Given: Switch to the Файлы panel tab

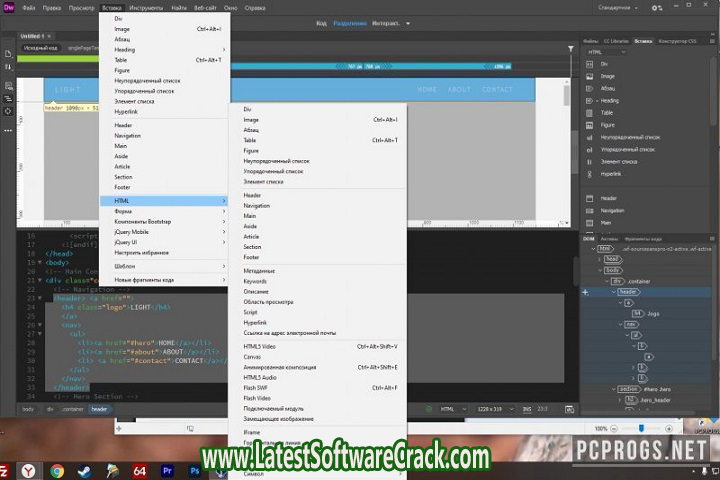Looking at the screenshot, I should [590, 40].
